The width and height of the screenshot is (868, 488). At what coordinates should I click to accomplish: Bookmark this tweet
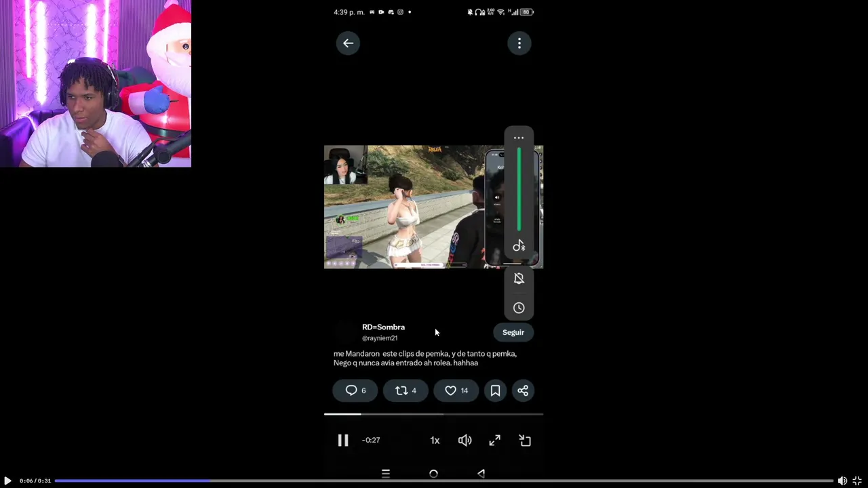(495, 390)
